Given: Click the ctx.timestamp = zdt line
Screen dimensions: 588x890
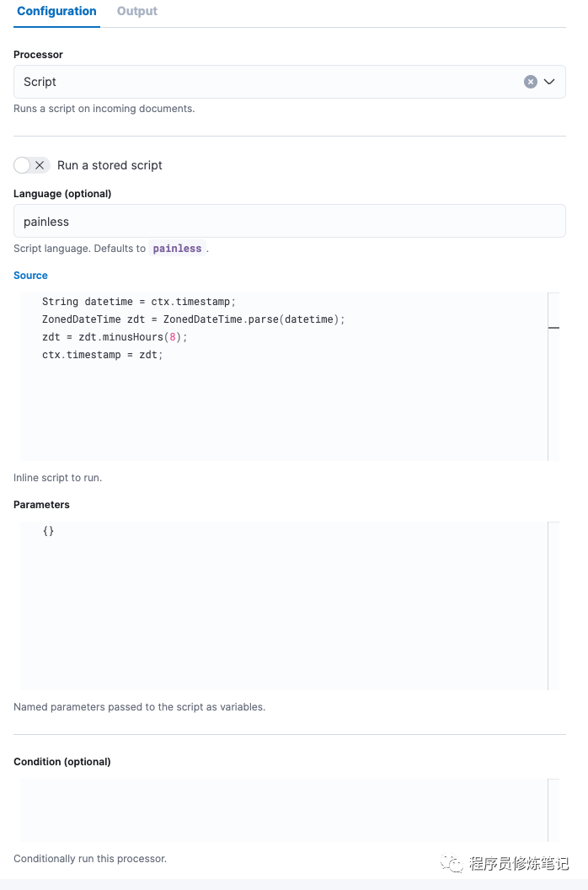Looking at the screenshot, I should point(102,355).
